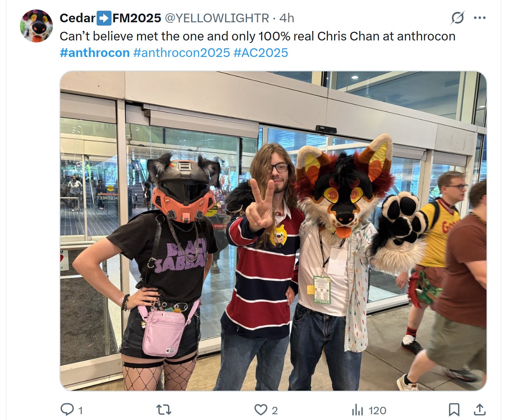This screenshot has width=515, height=420.
Task: Repost this tweet with the retweet icon
Action: (x=164, y=410)
